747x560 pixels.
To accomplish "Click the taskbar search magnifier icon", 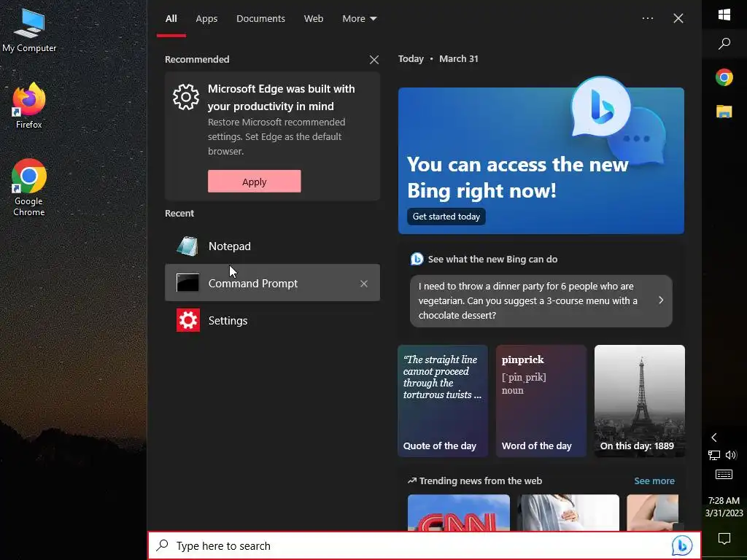I will (x=724, y=44).
